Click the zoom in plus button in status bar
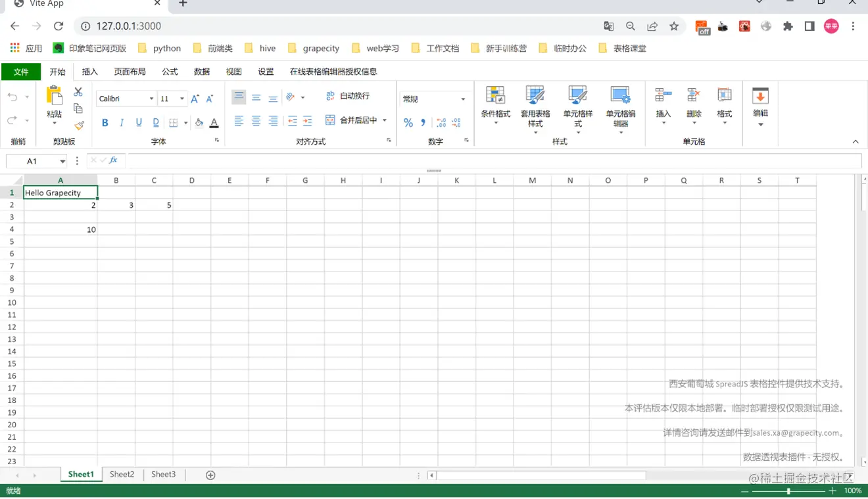This screenshot has height=499, width=868. (832, 491)
